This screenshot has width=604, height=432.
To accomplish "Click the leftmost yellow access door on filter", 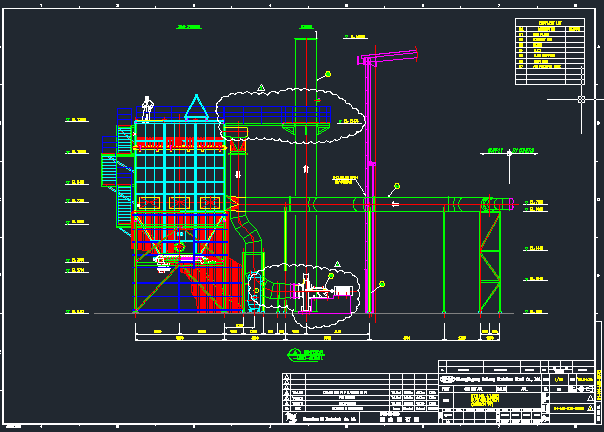I will coord(149,203).
